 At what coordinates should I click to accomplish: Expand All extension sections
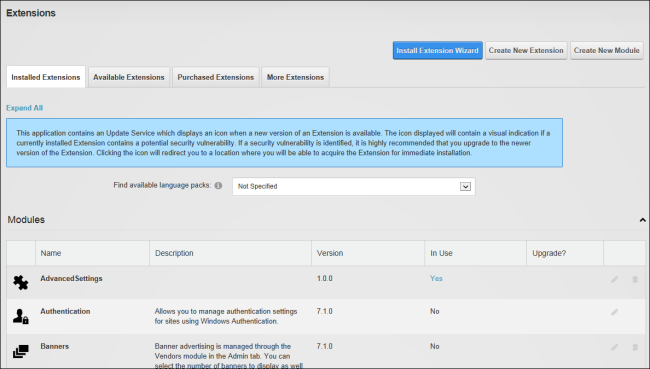point(24,108)
